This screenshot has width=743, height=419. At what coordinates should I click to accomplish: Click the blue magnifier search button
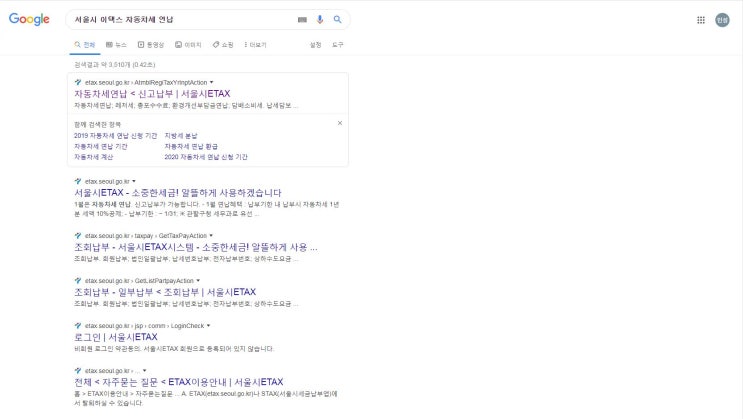click(x=337, y=19)
